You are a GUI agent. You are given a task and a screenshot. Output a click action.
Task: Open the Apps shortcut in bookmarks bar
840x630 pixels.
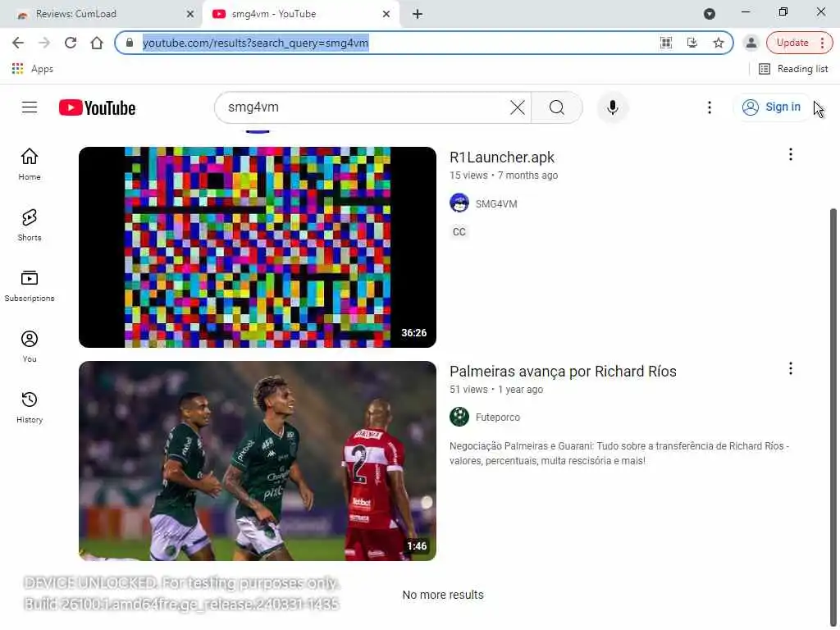[32, 69]
